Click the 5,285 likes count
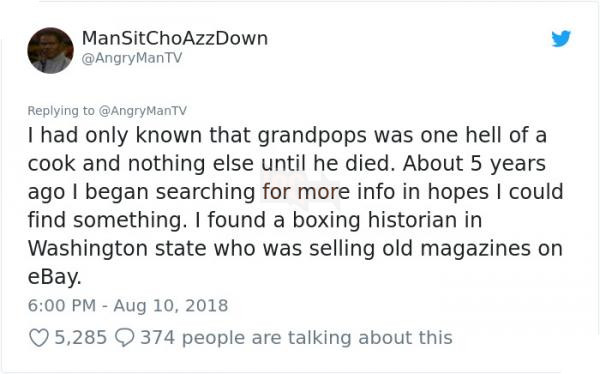The height and width of the screenshot is (374, 600). point(80,338)
